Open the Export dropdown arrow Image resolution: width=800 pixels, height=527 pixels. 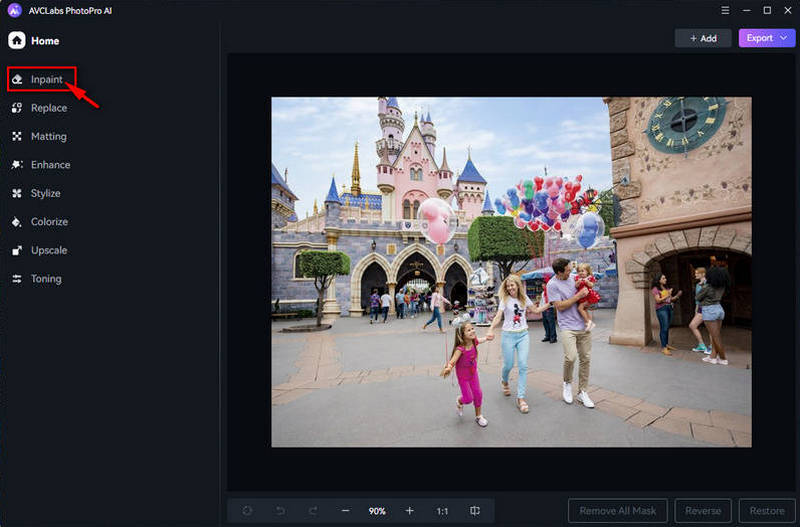[783, 38]
